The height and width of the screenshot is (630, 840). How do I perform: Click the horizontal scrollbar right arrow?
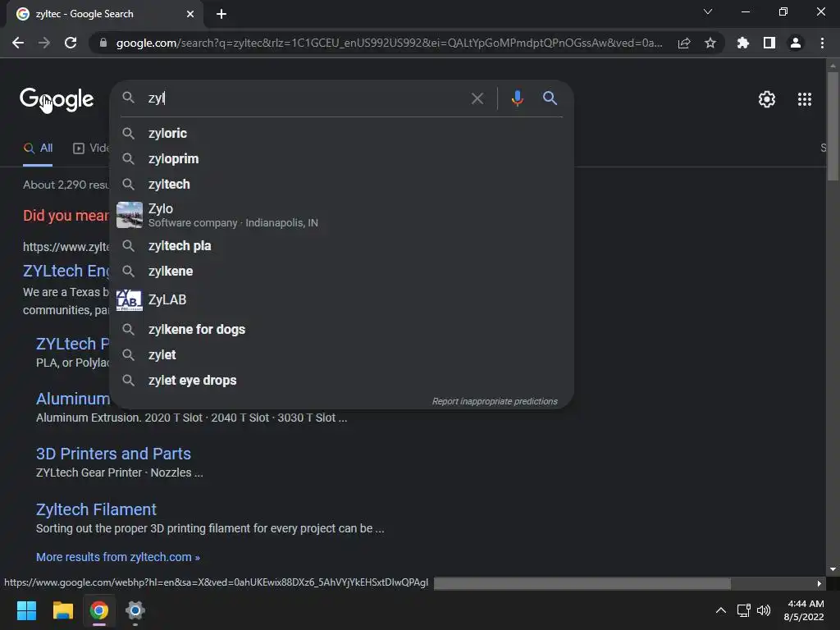[819, 583]
